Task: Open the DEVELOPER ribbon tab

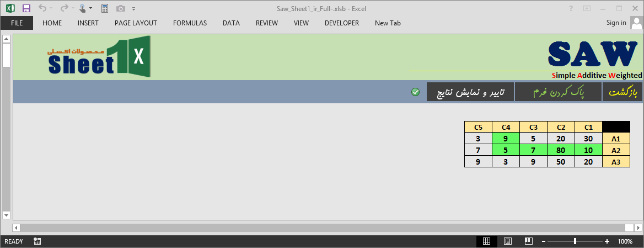Action: click(341, 23)
